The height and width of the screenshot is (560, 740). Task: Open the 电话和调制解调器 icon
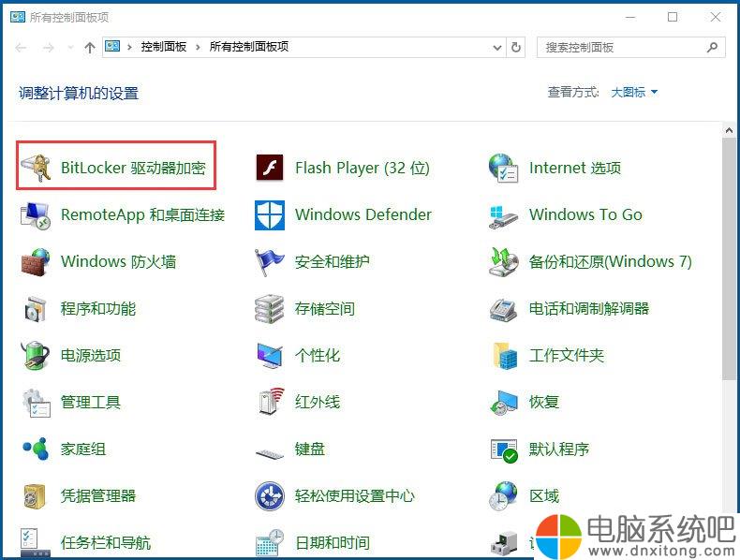(x=503, y=309)
